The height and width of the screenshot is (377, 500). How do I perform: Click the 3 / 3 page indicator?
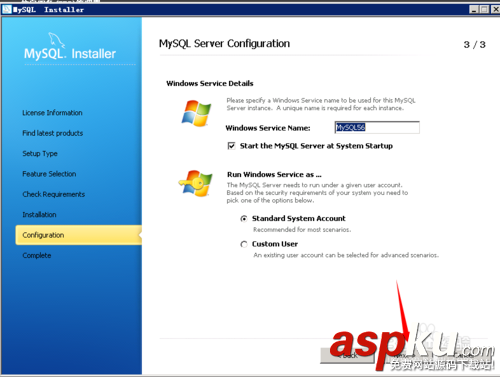click(474, 45)
